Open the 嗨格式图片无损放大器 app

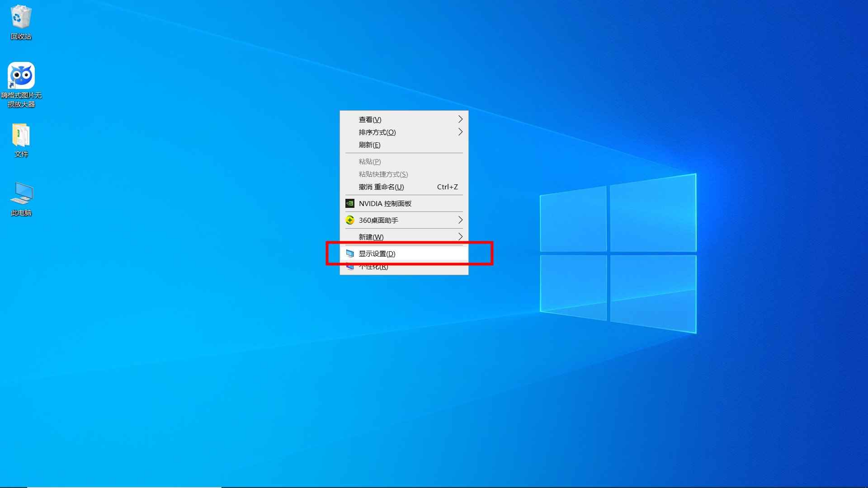(21, 75)
